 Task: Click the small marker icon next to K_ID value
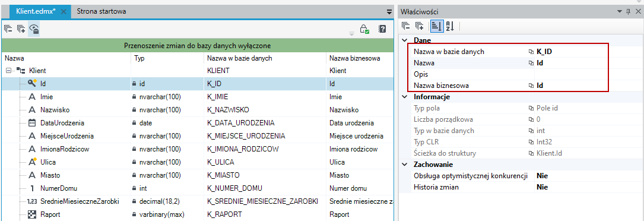point(531,52)
